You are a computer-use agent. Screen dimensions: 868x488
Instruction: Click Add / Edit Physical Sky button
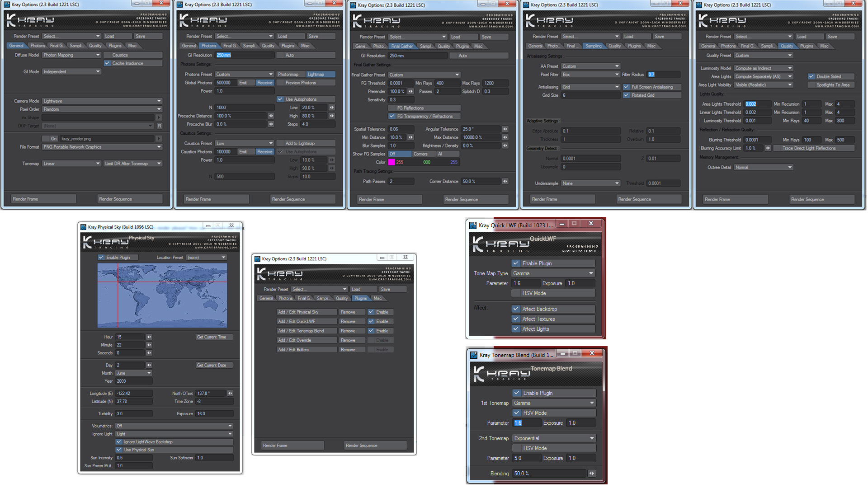[x=307, y=312]
